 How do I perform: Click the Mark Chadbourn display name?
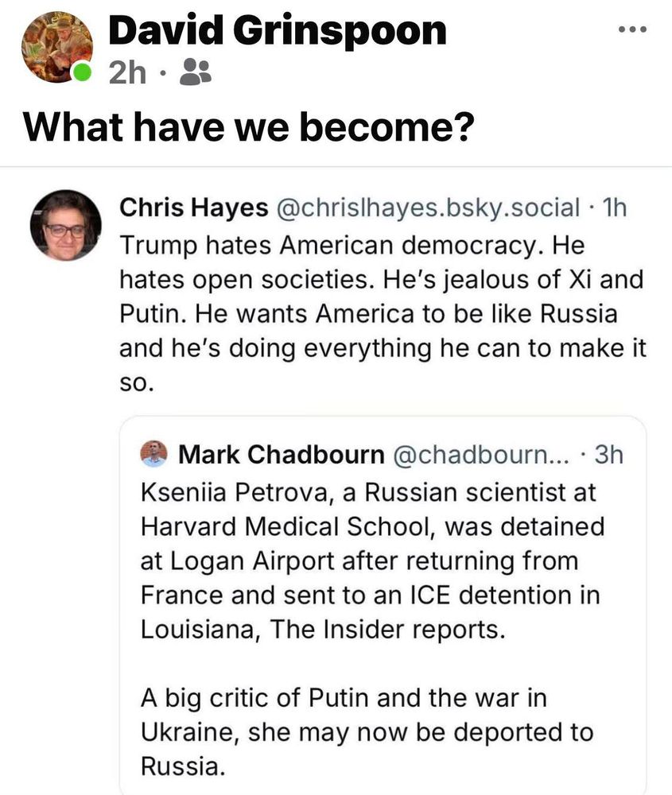282,455
